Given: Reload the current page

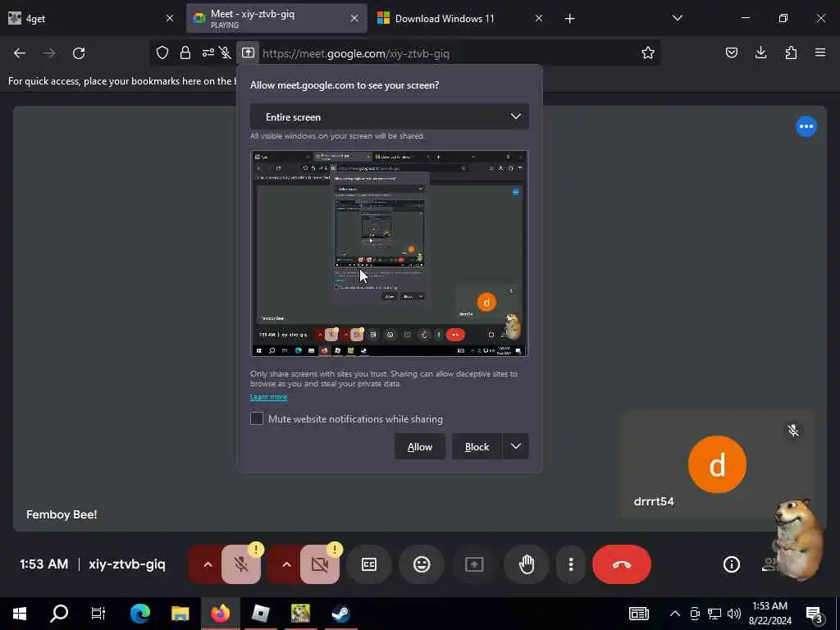Looking at the screenshot, I should 79,53.
